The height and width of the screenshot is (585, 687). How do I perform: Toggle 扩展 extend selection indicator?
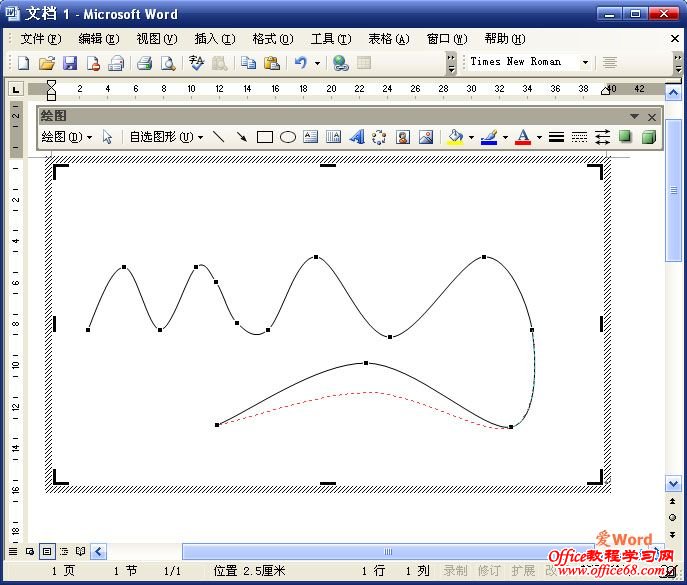[523, 571]
